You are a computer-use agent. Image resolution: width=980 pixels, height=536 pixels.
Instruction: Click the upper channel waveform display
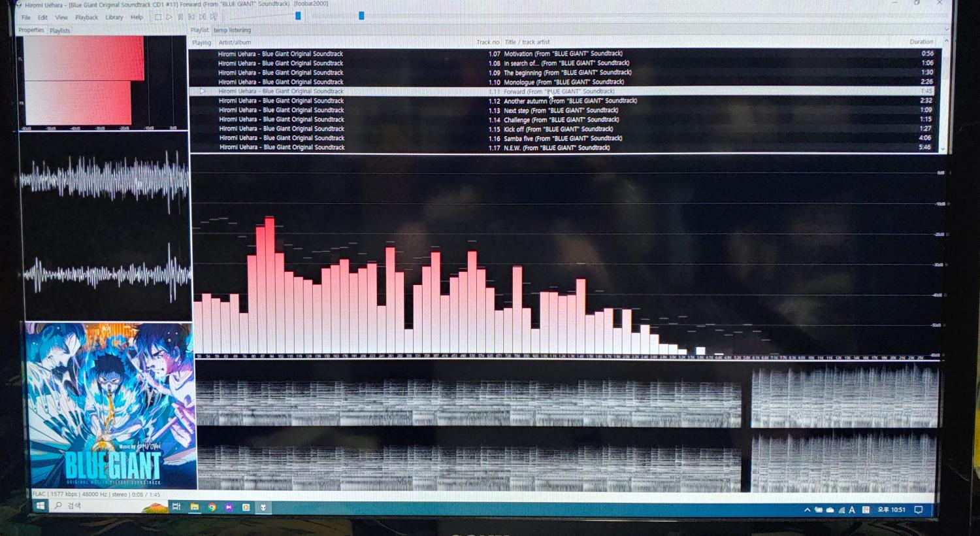105,178
